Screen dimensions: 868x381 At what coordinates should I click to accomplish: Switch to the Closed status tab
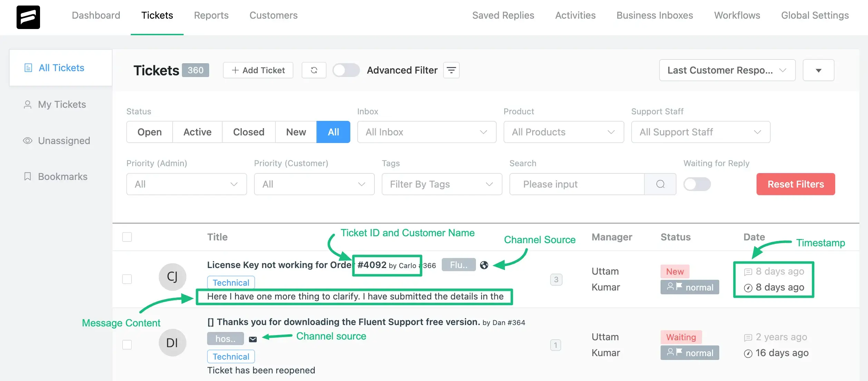click(248, 132)
